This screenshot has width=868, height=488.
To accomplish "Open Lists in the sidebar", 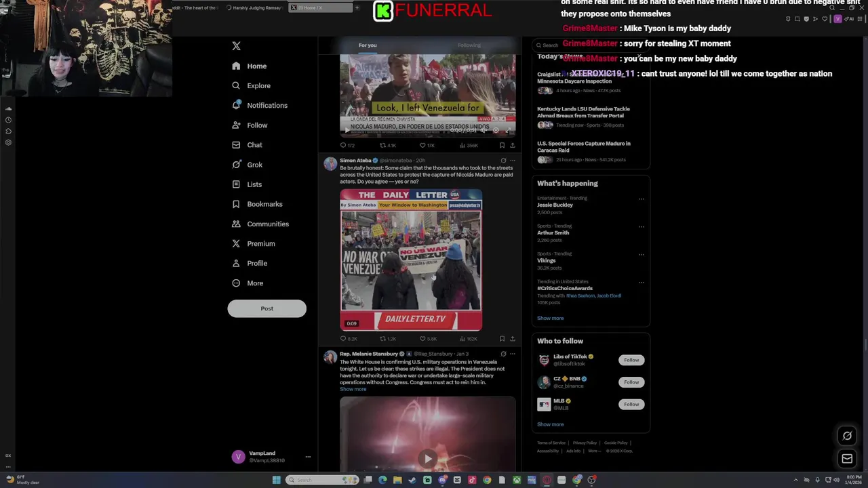I will tap(246, 184).
